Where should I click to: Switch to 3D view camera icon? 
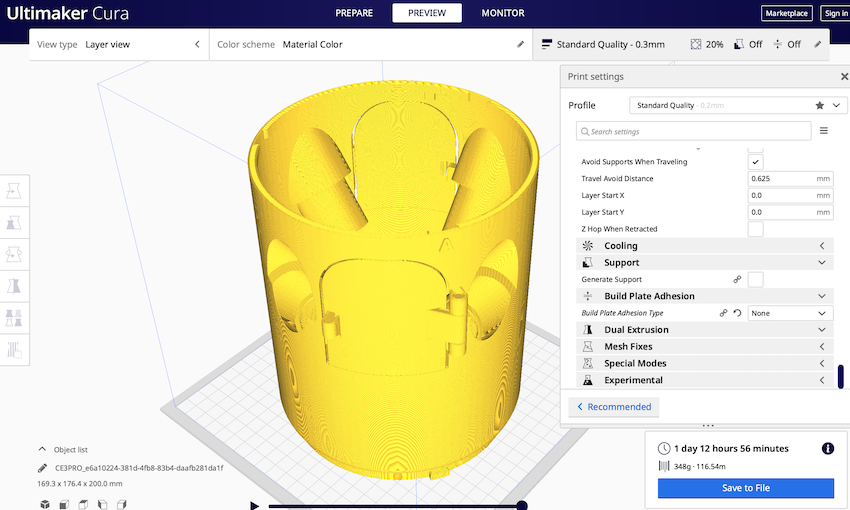click(x=45, y=505)
